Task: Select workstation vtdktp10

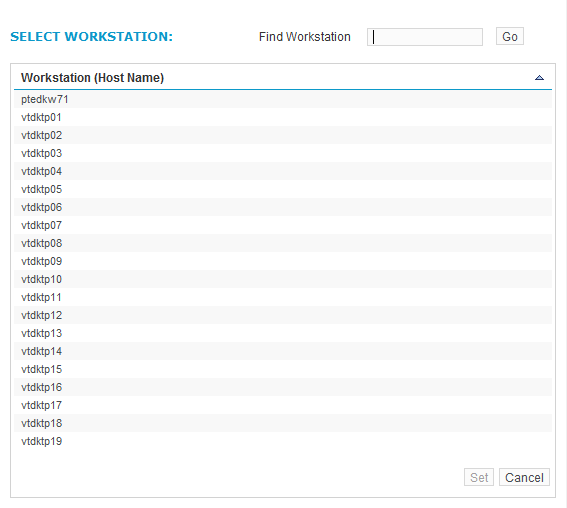Action: coord(283,279)
